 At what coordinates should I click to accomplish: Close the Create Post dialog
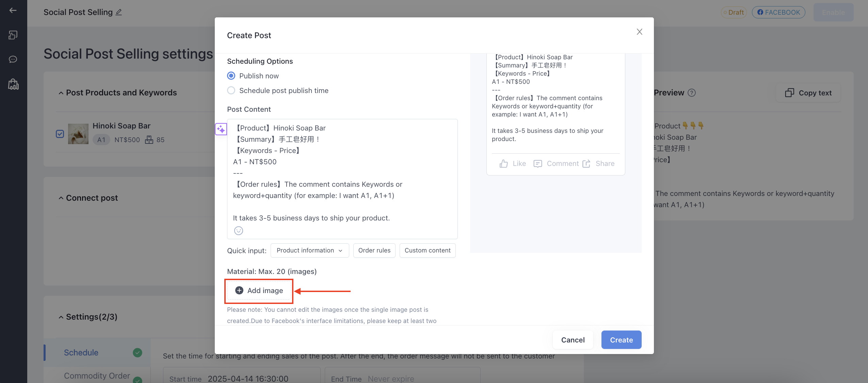[x=640, y=32]
